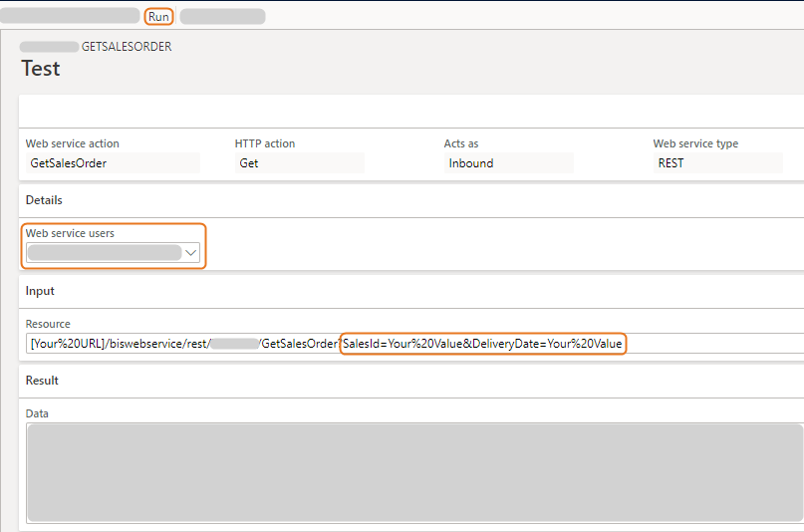Click inside the Web service users combo box
This screenshot has width=804, height=532.
104,253
